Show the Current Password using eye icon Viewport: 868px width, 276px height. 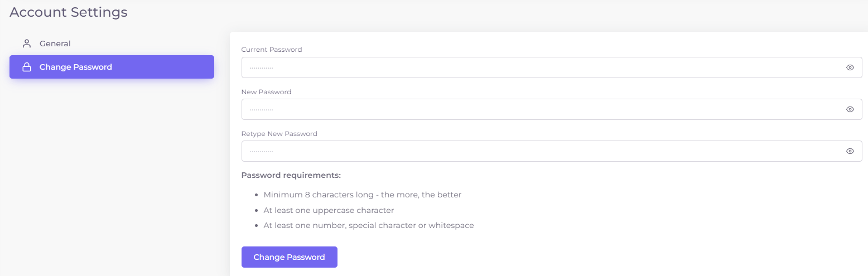click(850, 67)
